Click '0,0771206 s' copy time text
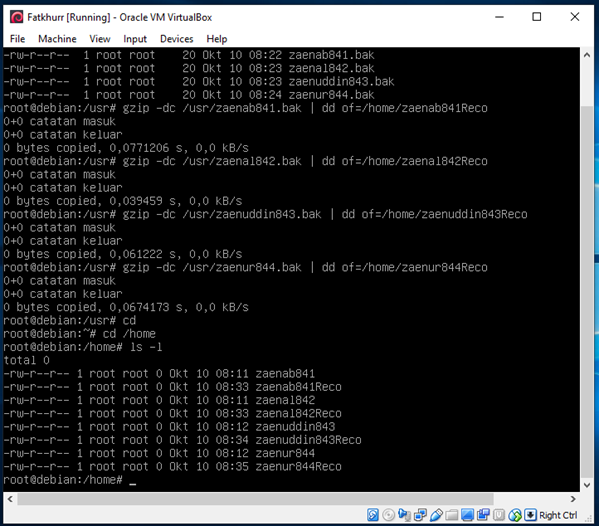The image size is (599, 526). (149, 148)
